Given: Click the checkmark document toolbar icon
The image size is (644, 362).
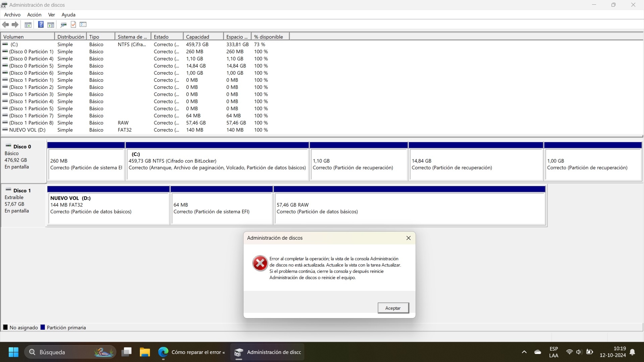Looking at the screenshot, I should click(73, 24).
